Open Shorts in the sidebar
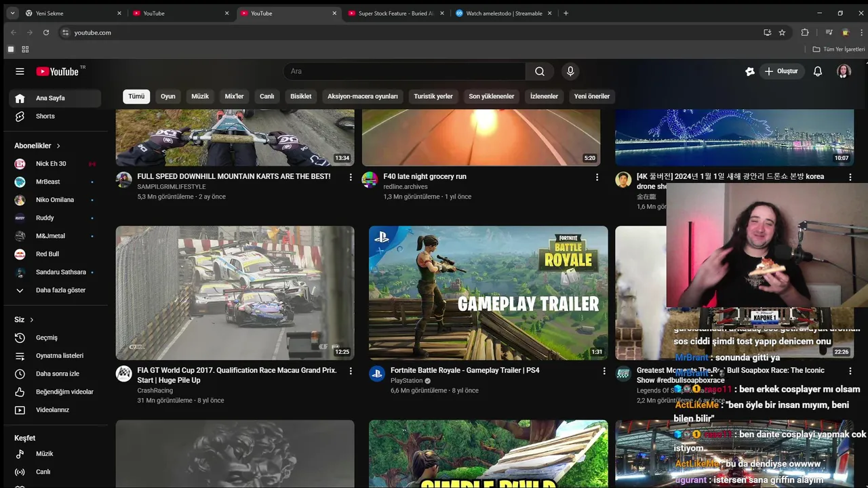This screenshot has width=868, height=488. (55, 116)
